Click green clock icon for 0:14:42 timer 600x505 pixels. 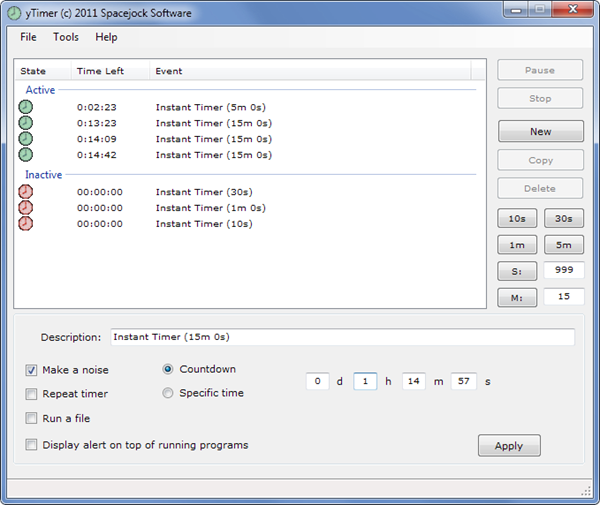(x=26, y=155)
